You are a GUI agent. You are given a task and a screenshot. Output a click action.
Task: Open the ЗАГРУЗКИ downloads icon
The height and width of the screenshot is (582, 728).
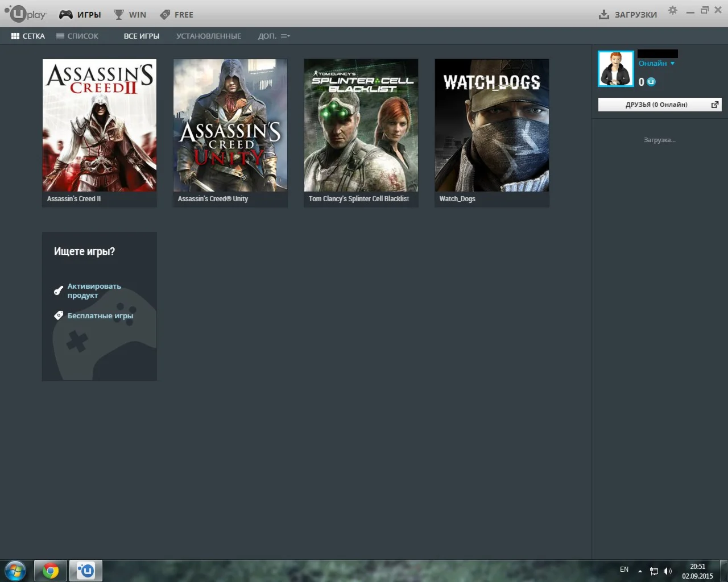603,14
